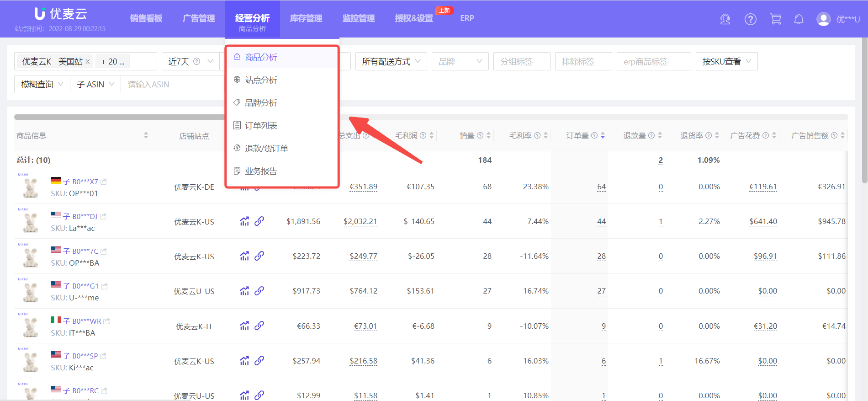Open the 监控管理 navigation tab
The height and width of the screenshot is (401, 868).
click(x=359, y=18)
